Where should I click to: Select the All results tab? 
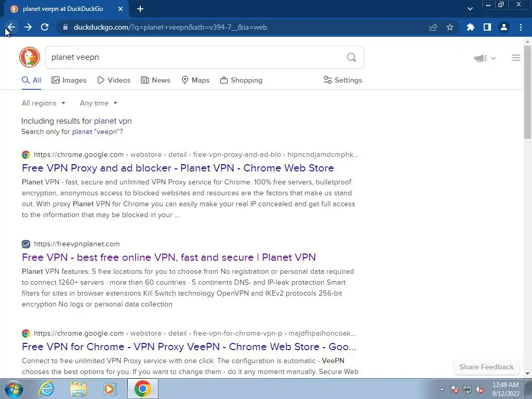(32, 81)
